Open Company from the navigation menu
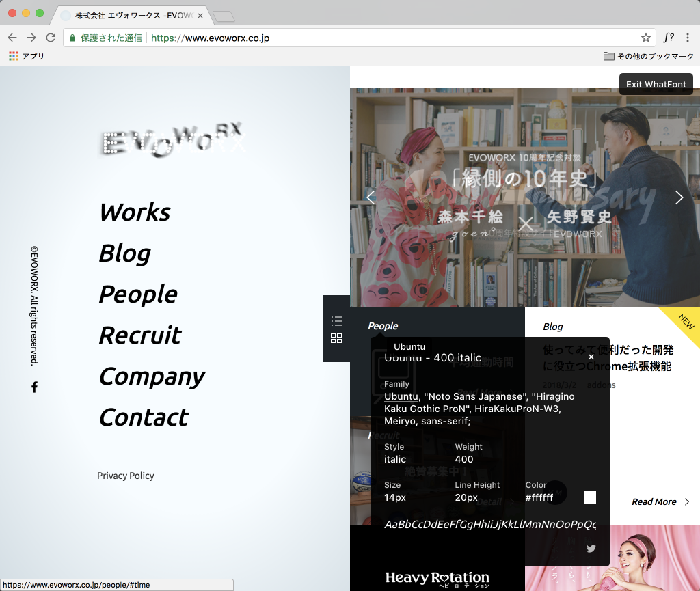The height and width of the screenshot is (591, 700). (152, 377)
